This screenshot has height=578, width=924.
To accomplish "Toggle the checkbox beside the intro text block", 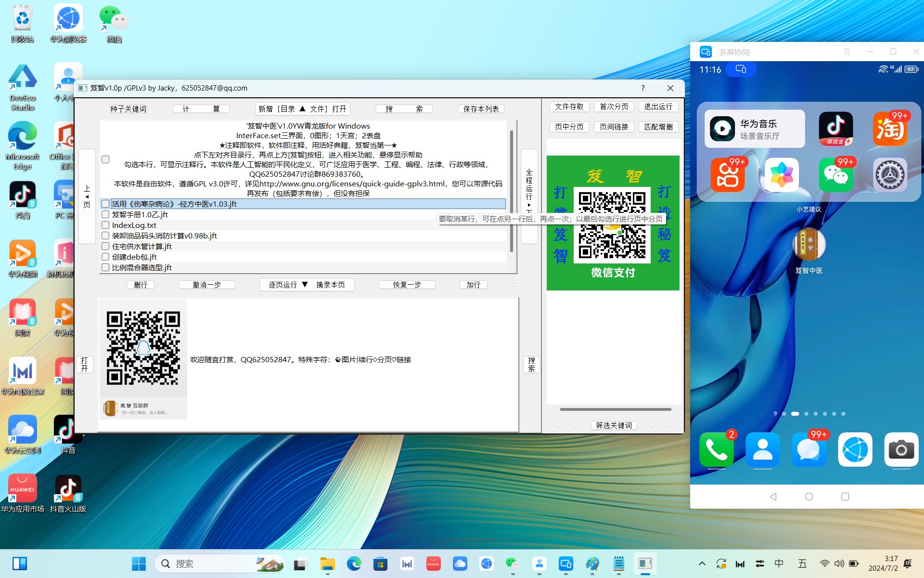I will [105, 159].
